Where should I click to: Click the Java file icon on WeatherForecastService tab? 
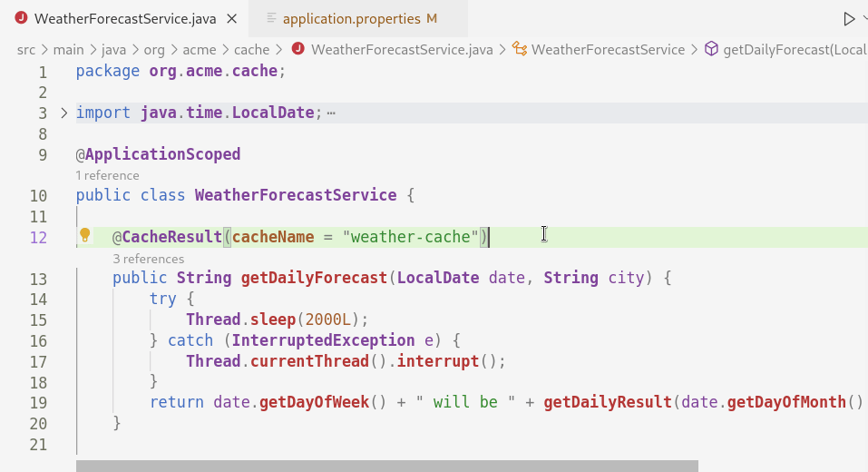21,18
